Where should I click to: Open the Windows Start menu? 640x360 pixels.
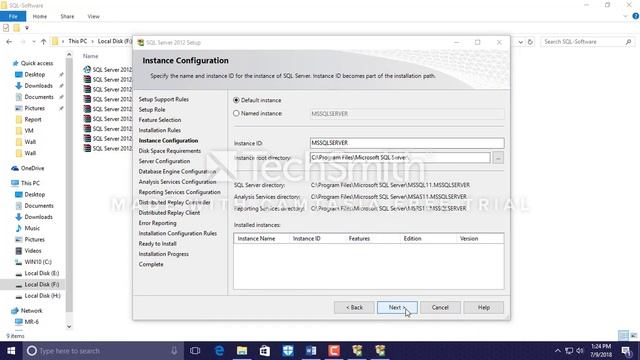point(11,351)
